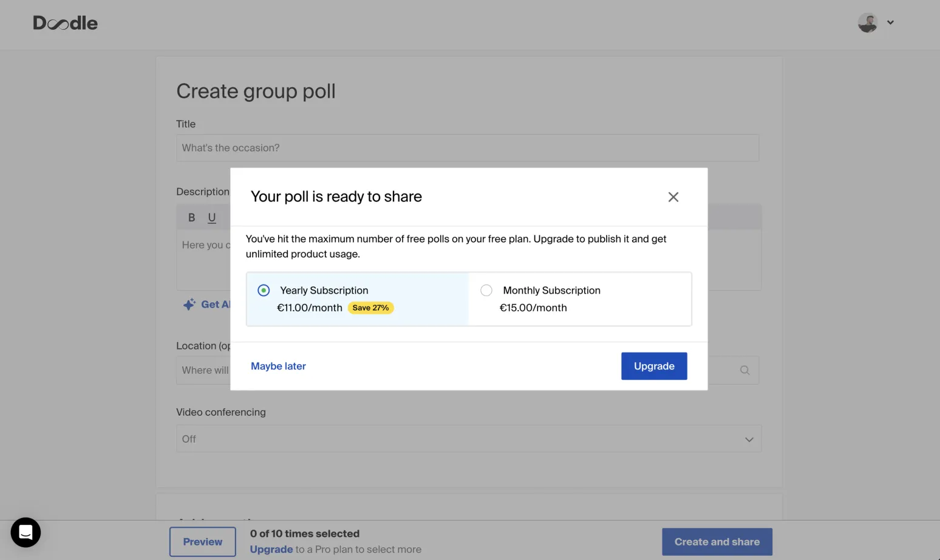Click the "Your poll is ready to share" heading

pos(336,197)
